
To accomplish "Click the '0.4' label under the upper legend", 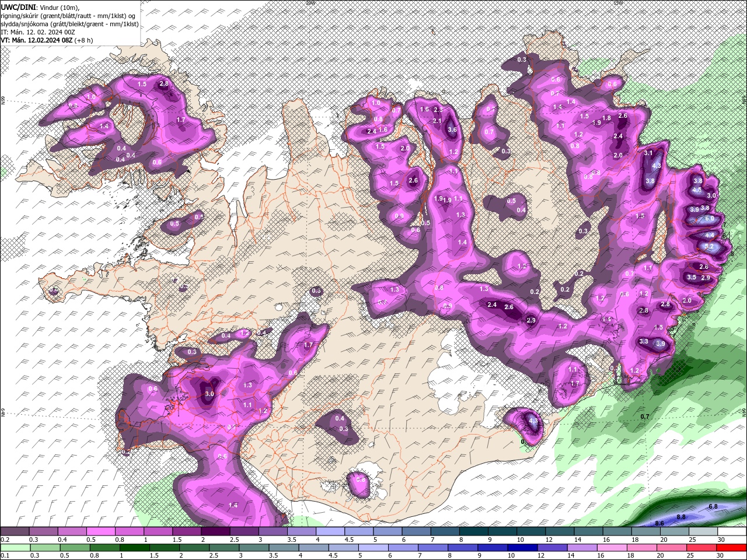I will [62, 540].
